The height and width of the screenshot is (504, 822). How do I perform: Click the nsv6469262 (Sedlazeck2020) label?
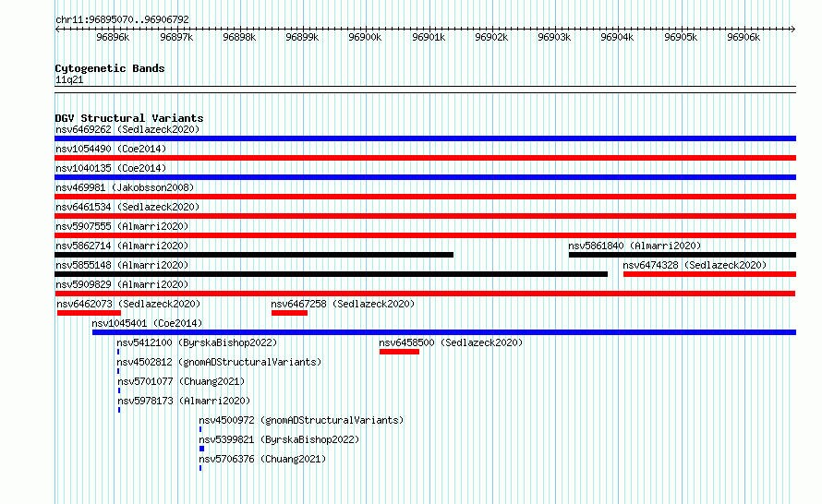pyautogui.click(x=127, y=129)
